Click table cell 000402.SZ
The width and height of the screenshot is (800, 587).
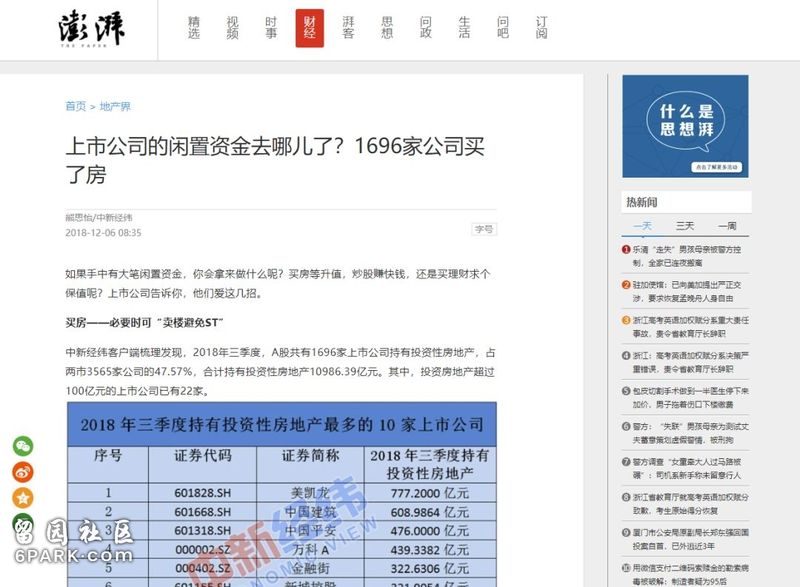203,569
